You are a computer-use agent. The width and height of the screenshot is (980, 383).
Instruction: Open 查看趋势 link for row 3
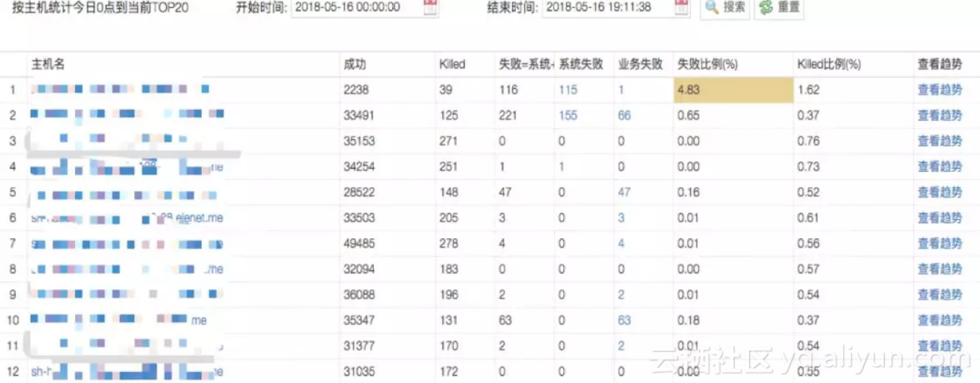click(940, 141)
